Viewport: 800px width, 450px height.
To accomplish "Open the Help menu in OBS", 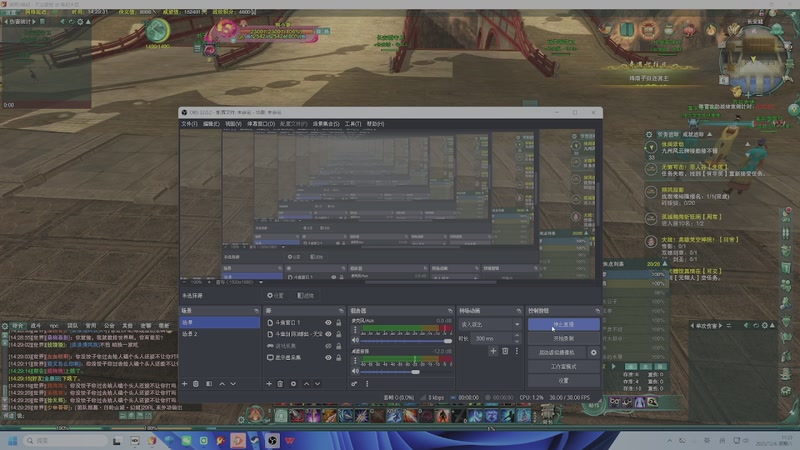I will pos(375,124).
